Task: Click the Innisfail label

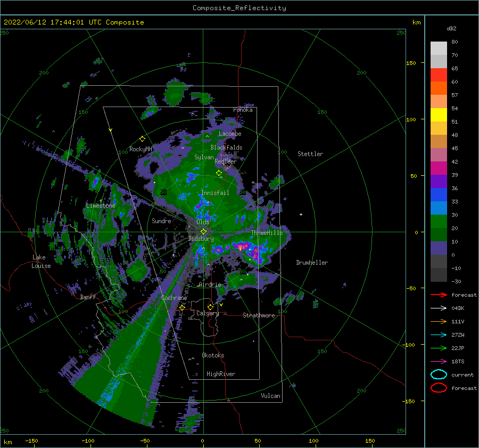Action: pos(215,193)
